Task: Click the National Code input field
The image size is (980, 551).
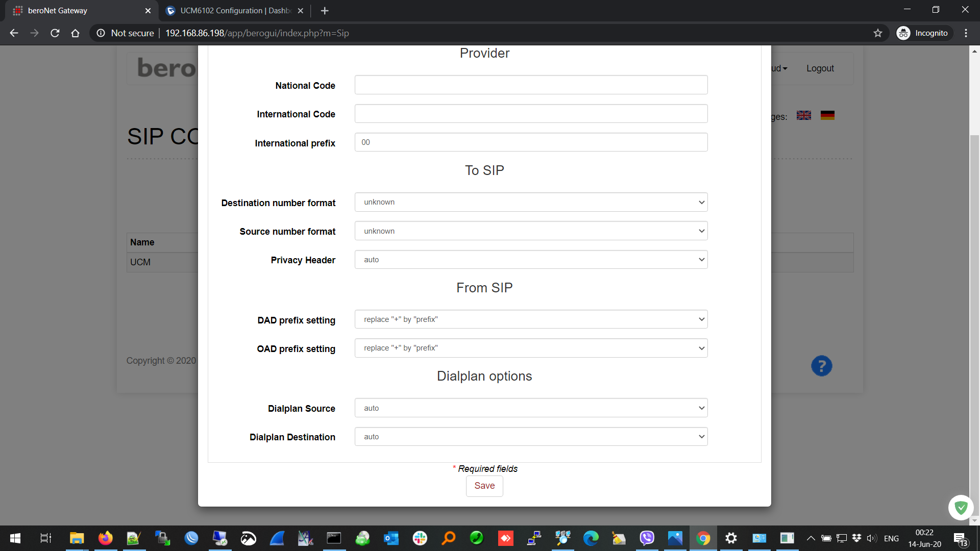Action: pyautogui.click(x=531, y=85)
